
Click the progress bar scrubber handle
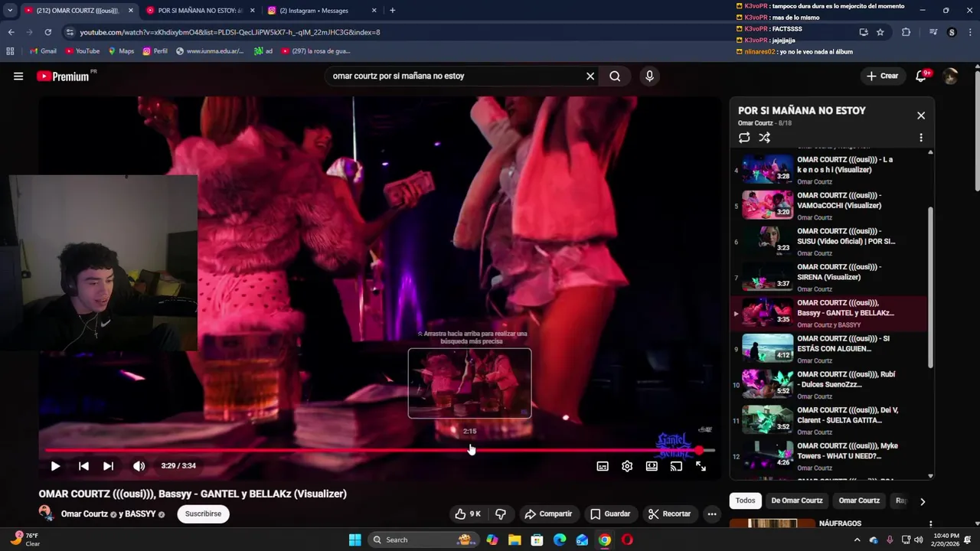click(x=699, y=450)
